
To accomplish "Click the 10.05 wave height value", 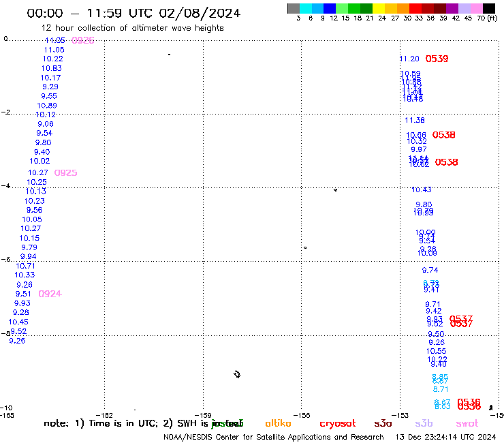I will click(32, 219).
